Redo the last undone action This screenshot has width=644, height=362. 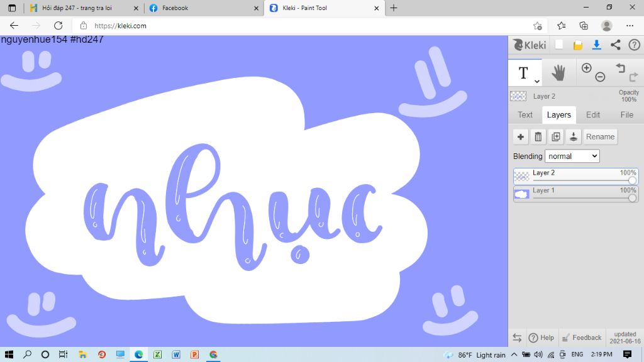634,76
